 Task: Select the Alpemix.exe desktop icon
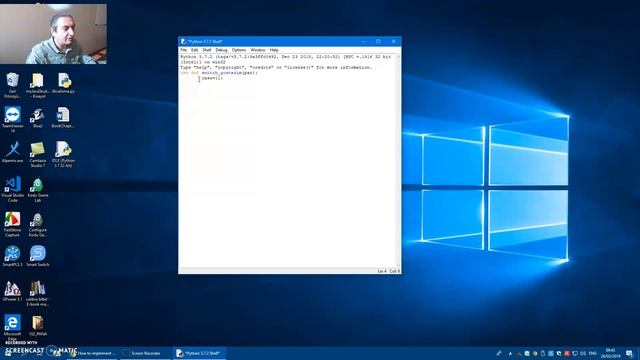[x=13, y=152]
